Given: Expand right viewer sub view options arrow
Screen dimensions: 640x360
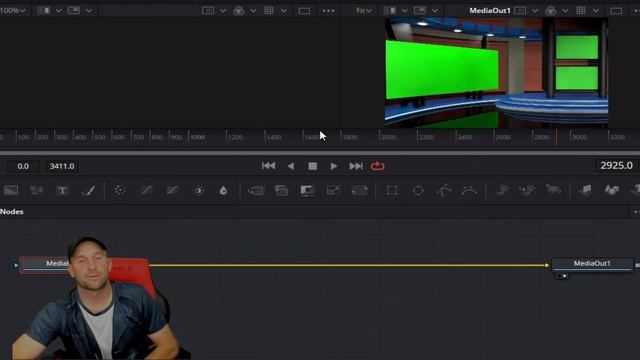Looking at the screenshot, I should [435, 11].
